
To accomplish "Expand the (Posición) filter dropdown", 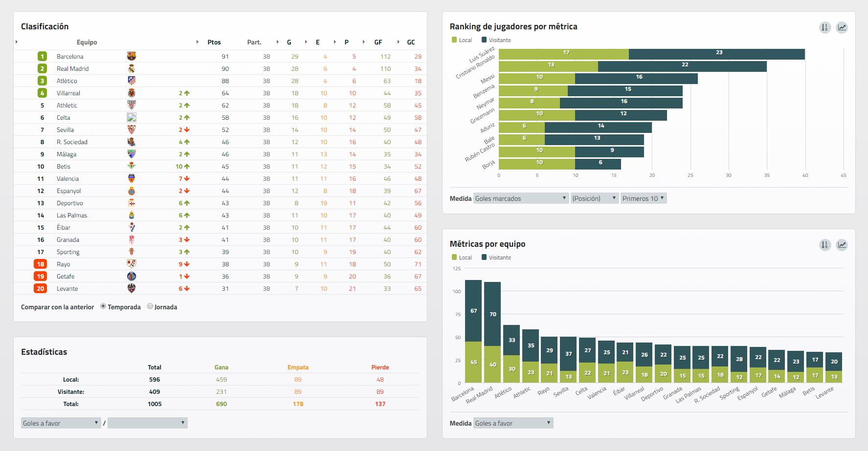I will pos(594,198).
